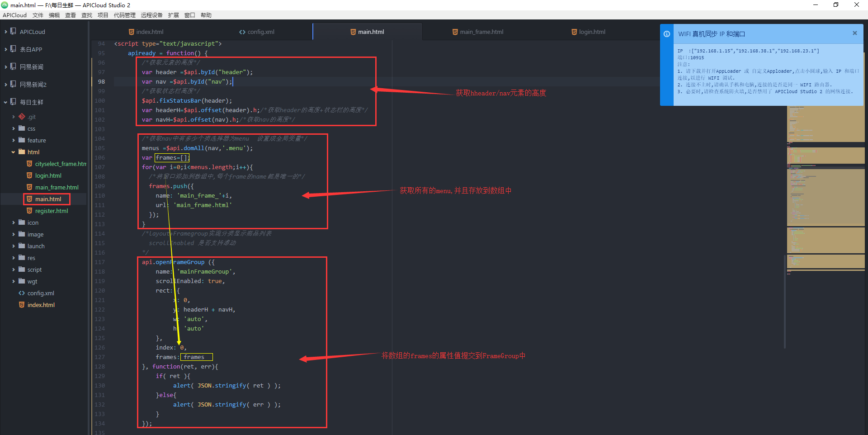Click the cityselect_frame.htm file icon
This screenshot has height=435, width=868.
(x=30, y=164)
